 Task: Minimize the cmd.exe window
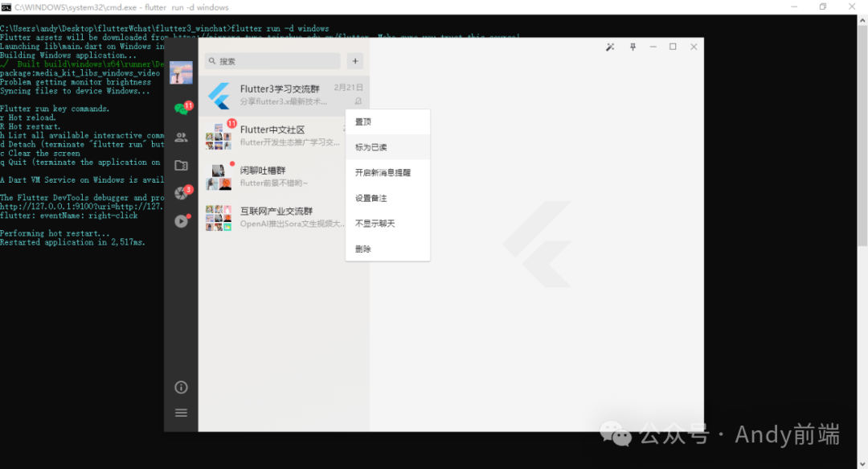point(794,6)
